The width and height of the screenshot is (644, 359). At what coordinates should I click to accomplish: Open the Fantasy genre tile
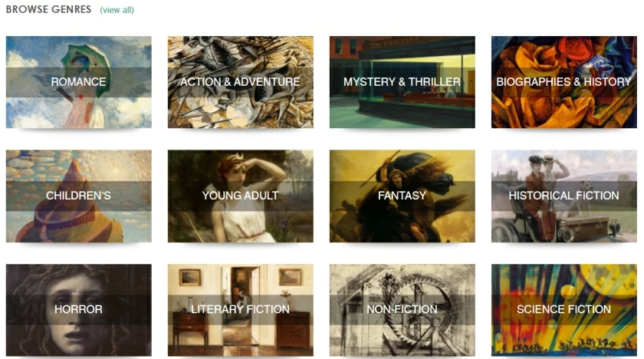402,196
